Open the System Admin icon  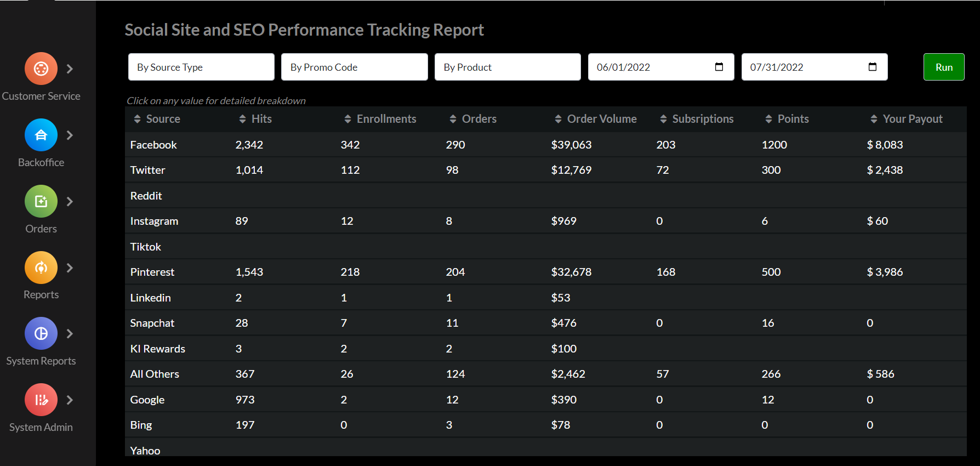tap(41, 400)
